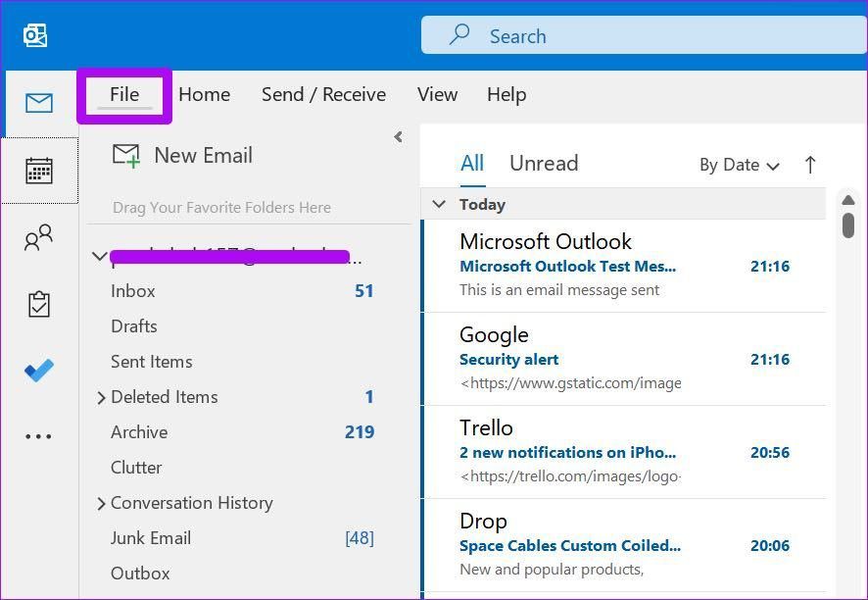Click the Today group header label
Image resolution: width=868 pixels, height=600 pixels.
(482, 205)
